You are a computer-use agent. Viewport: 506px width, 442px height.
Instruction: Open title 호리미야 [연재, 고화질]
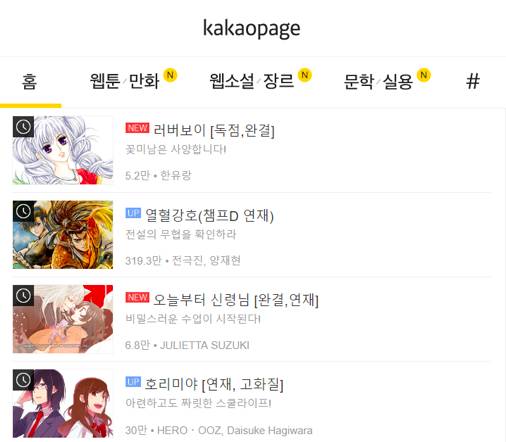214,384
